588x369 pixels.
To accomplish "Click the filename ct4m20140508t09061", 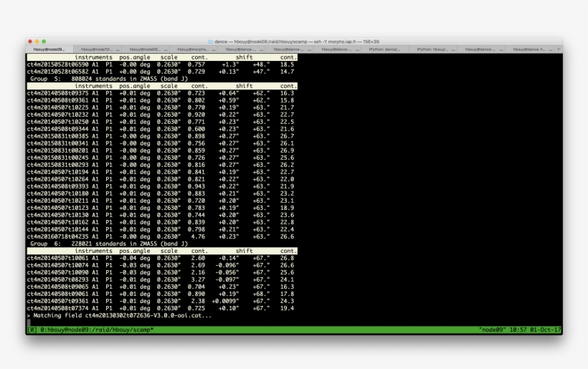I will pyautogui.click(x=58, y=294).
